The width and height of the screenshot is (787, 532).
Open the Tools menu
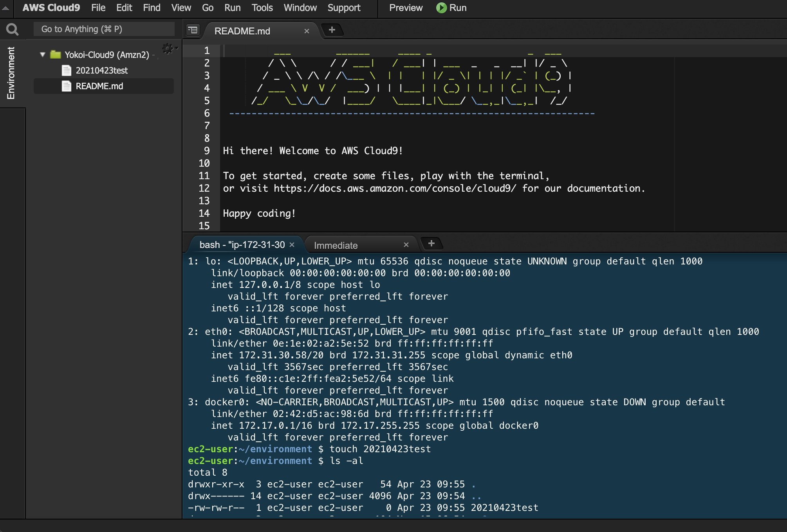[x=262, y=7]
